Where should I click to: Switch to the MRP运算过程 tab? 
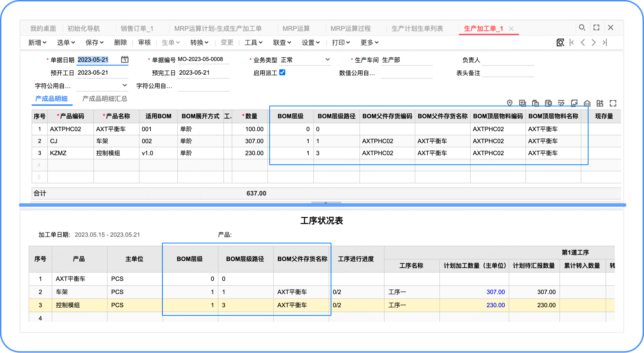coord(350,29)
